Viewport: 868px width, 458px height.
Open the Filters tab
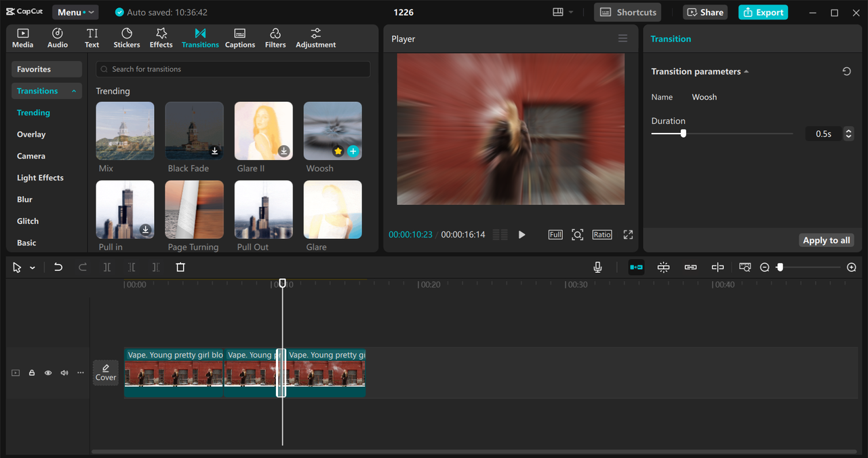point(275,38)
